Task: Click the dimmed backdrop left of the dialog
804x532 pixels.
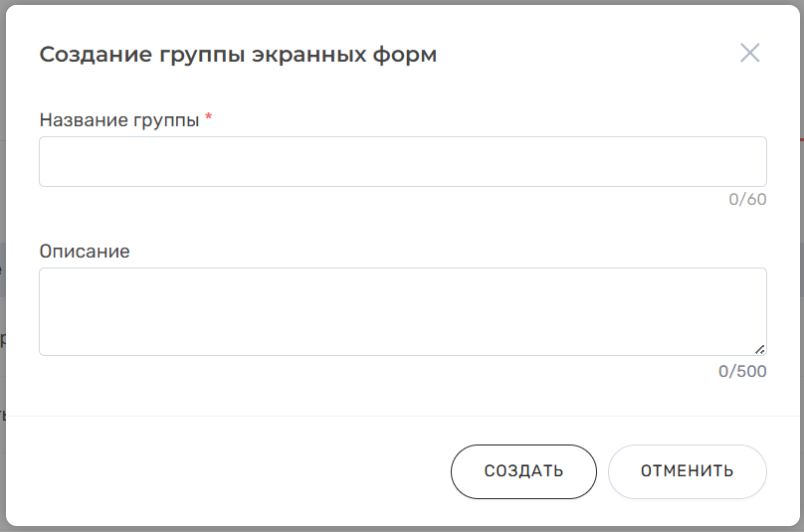Action: tap(3, 199)
